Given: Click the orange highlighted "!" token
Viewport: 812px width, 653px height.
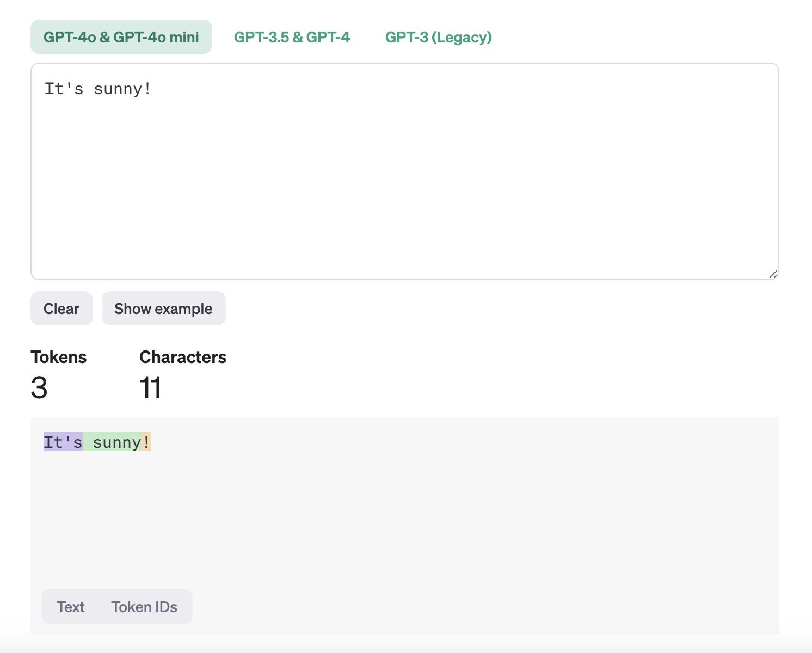Looking at the screenshot, I should pyautogui.click(x=146, y=442).
